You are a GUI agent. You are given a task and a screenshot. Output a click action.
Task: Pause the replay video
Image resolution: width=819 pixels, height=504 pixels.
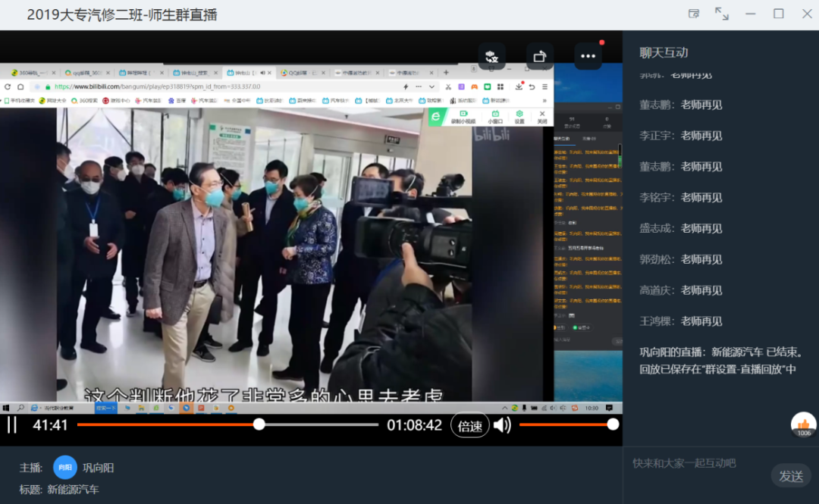[x=12, y=425]
